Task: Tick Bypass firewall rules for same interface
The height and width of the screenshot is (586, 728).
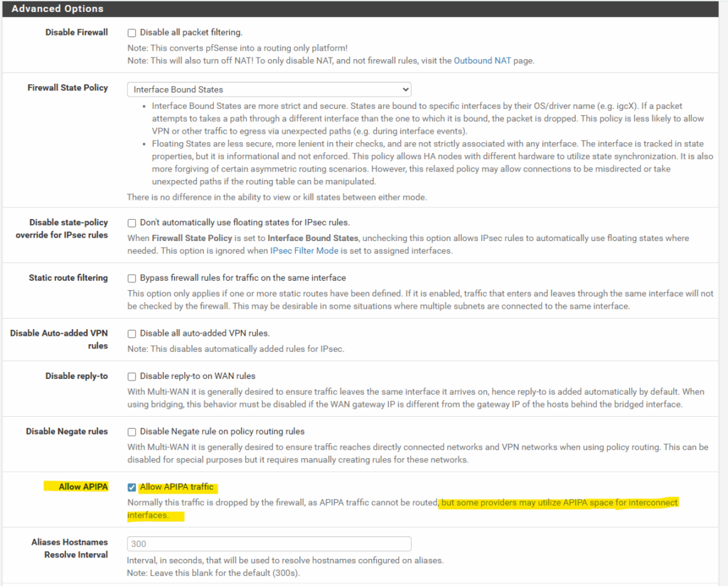Action: point(132,278)
